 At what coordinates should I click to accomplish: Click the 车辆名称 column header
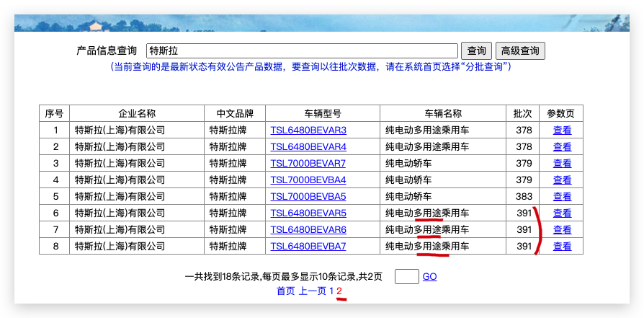click(x=443, y=113)
